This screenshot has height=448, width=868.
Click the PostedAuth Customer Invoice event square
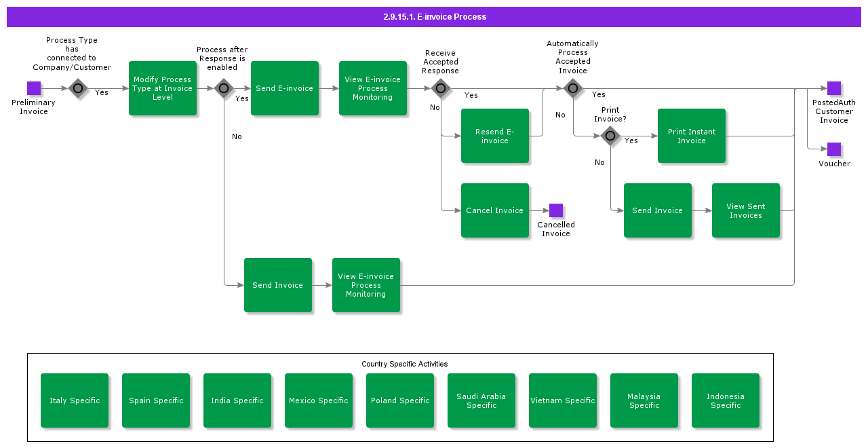point(834,88)
